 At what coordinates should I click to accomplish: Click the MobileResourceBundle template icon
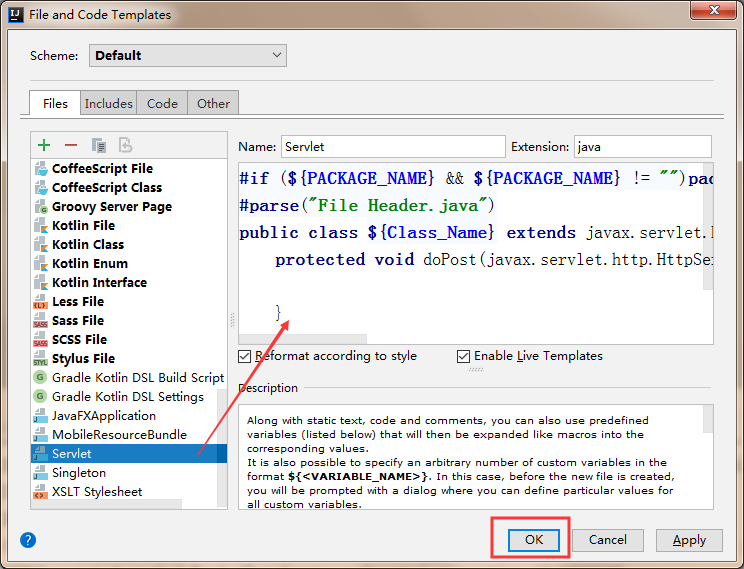41,435
